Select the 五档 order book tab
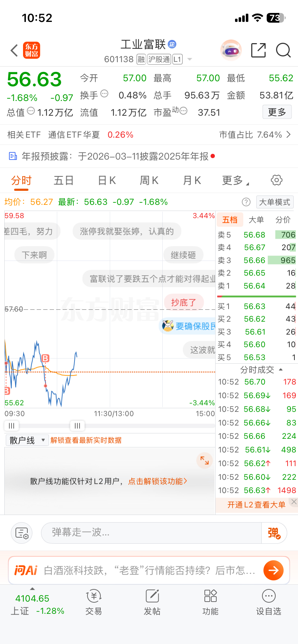298x644 pixels. [230, 220]
